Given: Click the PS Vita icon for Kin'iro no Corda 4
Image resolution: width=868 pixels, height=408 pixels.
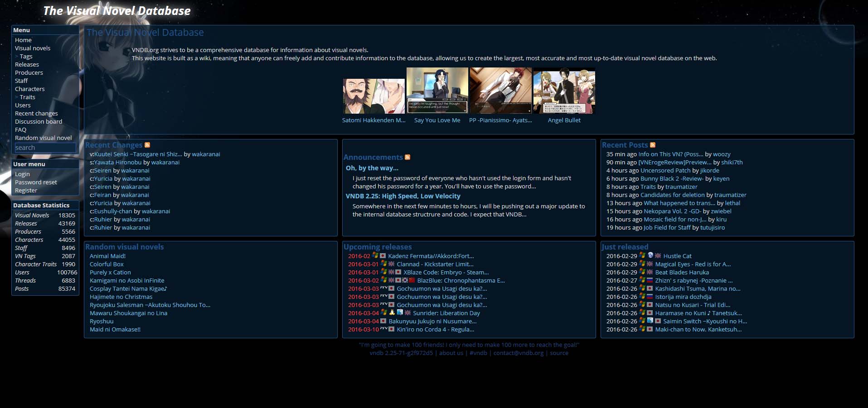Looking at the screenshot, I should (x=384, y=329).
